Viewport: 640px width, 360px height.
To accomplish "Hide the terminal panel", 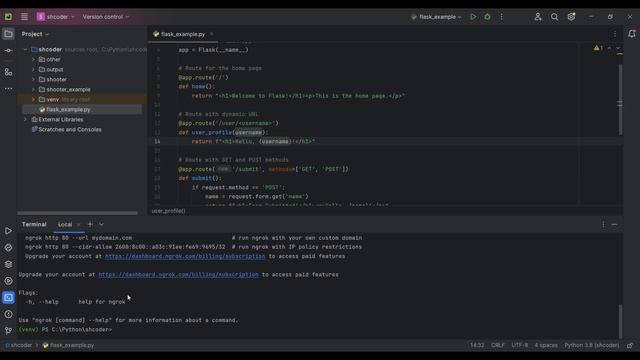I will click(x=614, y=224).
